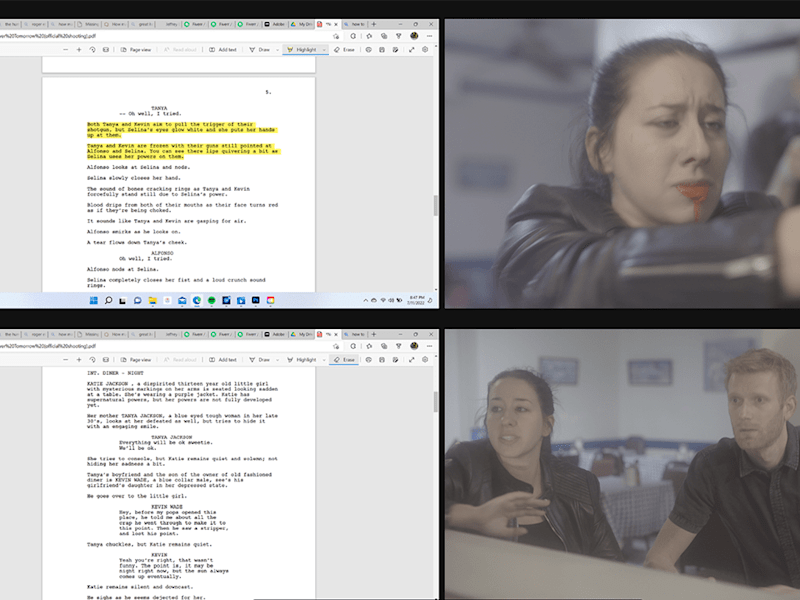Zoom out in the page 5 PDF window

(x=65, y=49)
